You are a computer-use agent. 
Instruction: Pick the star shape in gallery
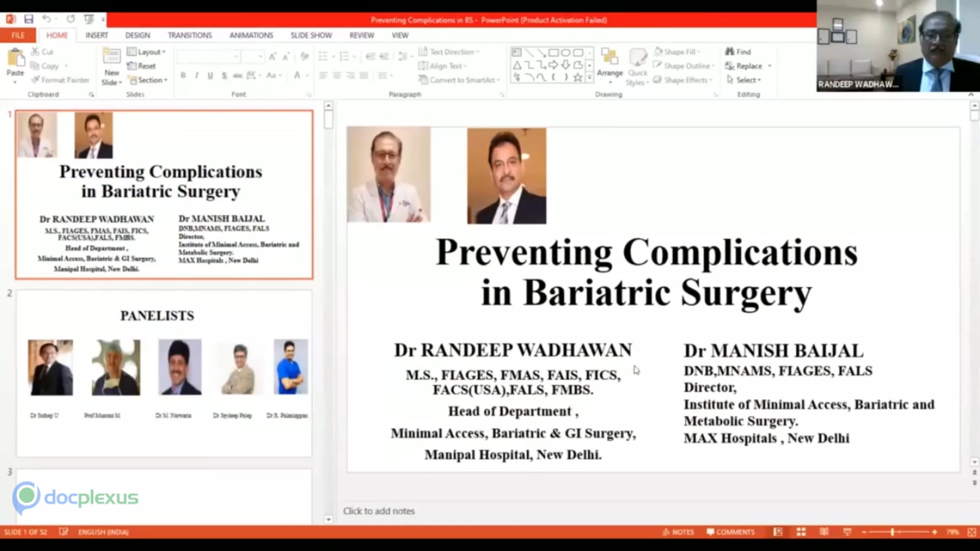(x=578, y=78)
